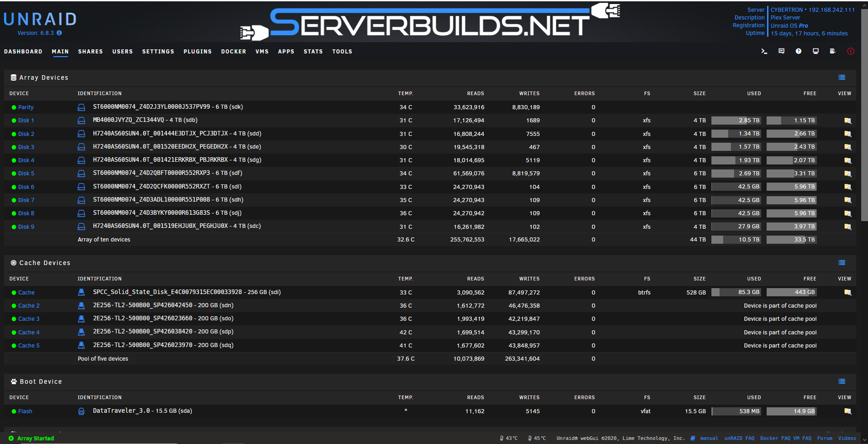Click Disk 1 used bar 2.85 TB
Screen dimensions: 868x444
[x=736, y=121]
